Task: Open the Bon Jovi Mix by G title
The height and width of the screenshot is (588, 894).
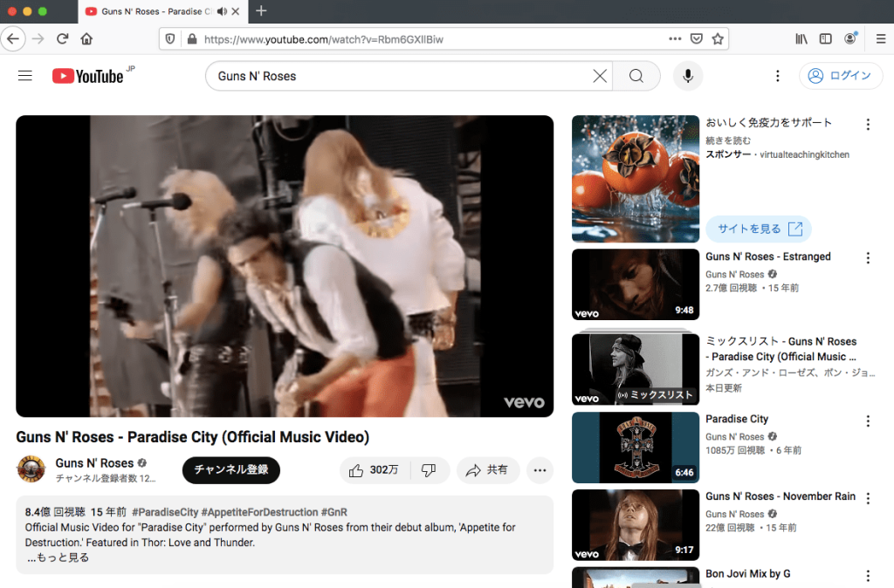Action: 748,574
